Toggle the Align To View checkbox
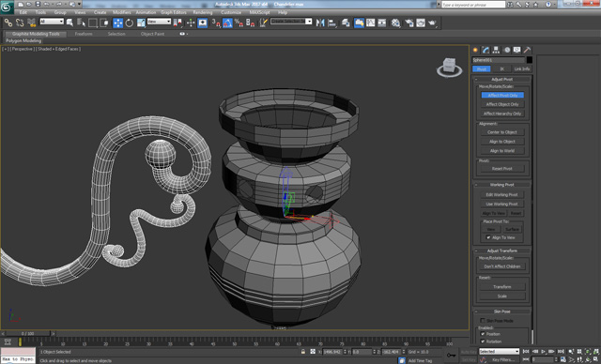The height and width of the screenshot is (364, 601). 488,237
